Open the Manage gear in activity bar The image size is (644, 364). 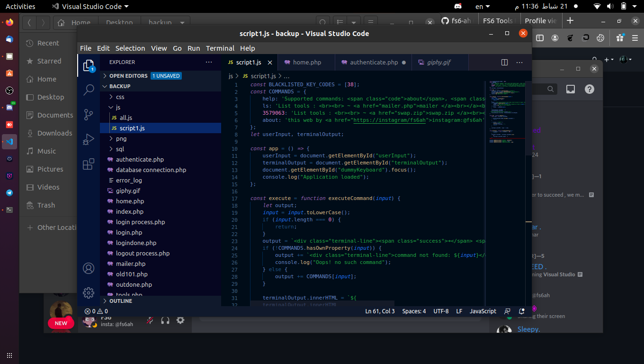pos(89,293)
